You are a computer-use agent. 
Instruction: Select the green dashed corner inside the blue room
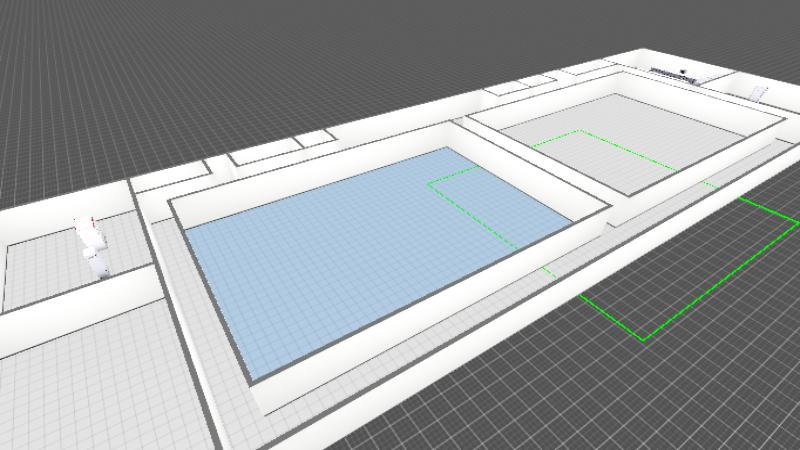430,183
